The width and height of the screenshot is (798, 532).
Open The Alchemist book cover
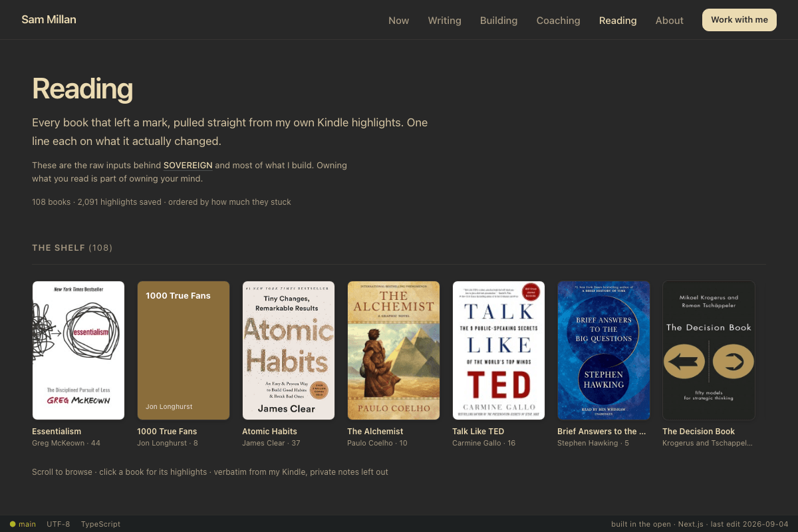click(x=394, y=350)
